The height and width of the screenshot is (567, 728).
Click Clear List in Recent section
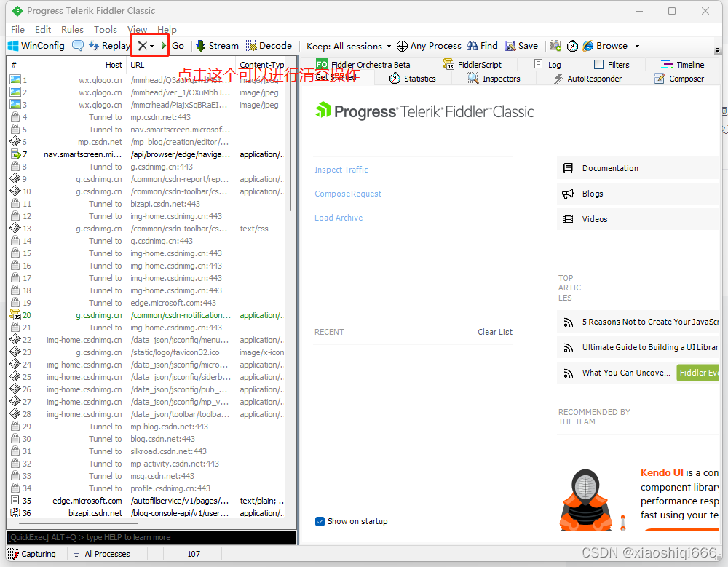495,332
